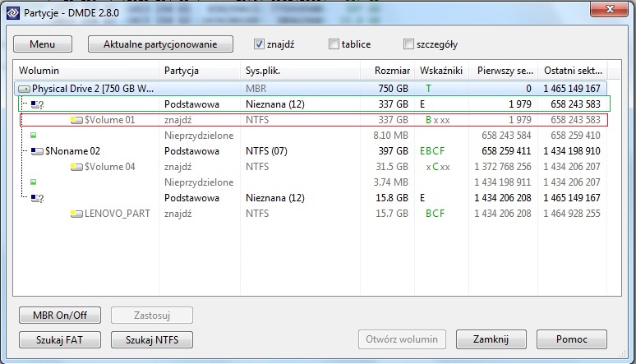This screenshot has height=364, width=636.
Task: Click last sector value 658 259 410
Action: pyautogui.click(x=575, y=136)
